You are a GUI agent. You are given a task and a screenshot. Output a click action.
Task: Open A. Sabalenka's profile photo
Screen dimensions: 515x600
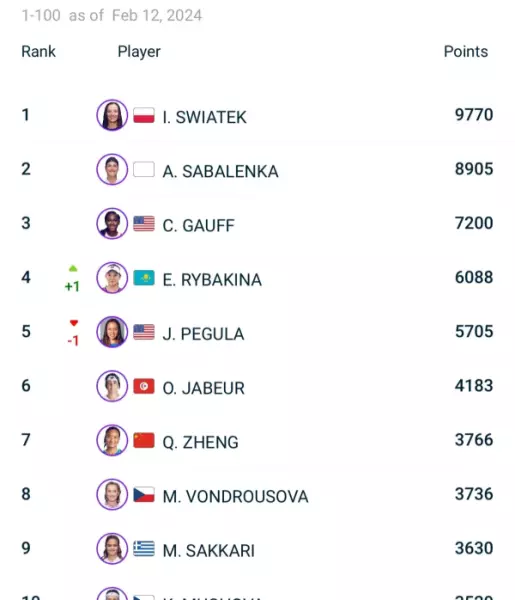coord(112,169)
